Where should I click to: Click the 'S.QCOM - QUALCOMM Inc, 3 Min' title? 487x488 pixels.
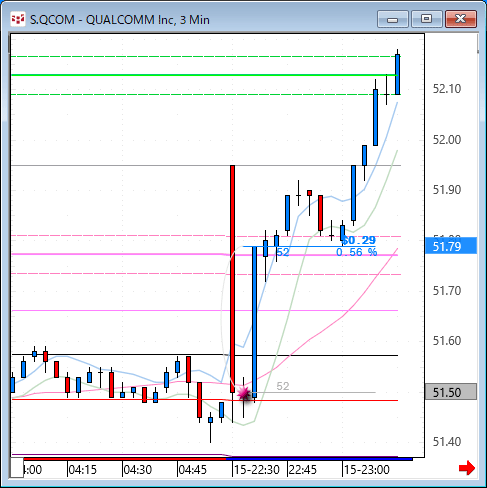pos(120,20)
